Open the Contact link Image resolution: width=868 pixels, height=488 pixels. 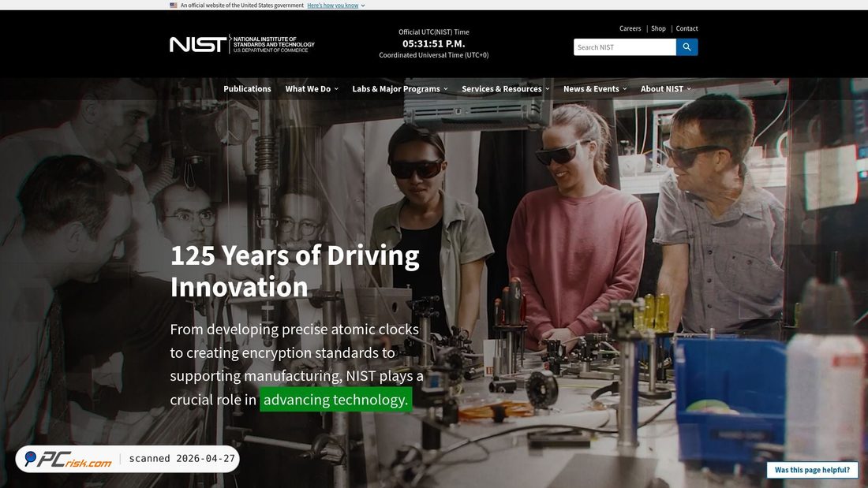click(x=687, y=28)
